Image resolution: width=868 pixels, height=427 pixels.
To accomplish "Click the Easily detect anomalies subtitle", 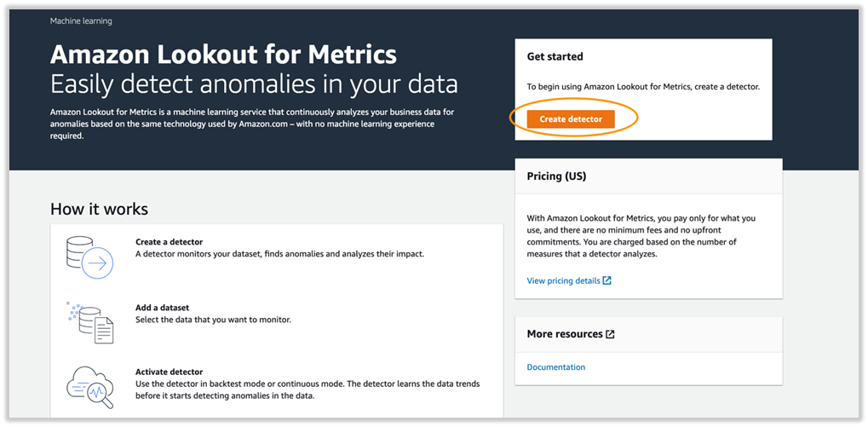I will click(254, 84).
